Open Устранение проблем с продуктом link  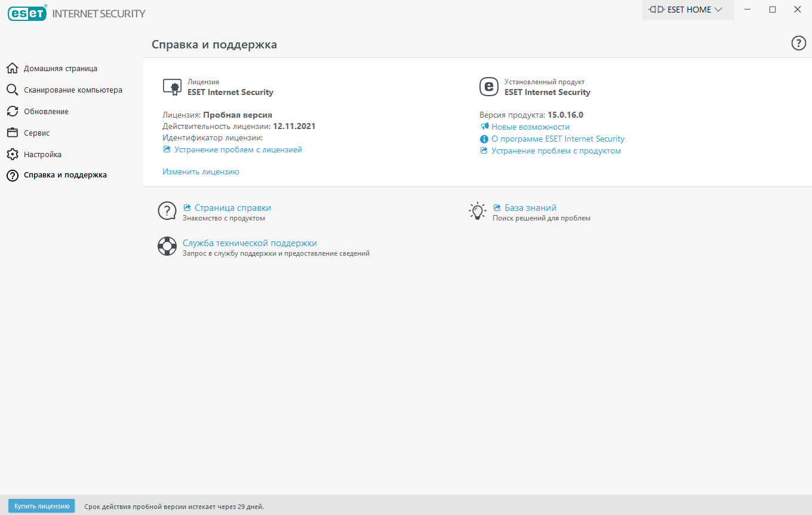(556, 151)
